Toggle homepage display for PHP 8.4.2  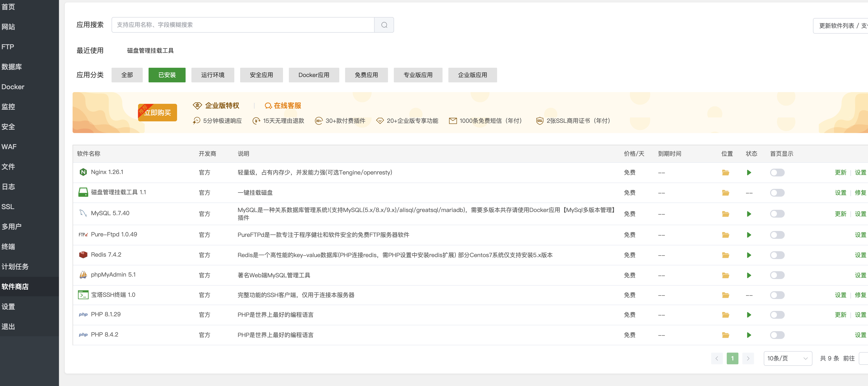click(777, 335)
